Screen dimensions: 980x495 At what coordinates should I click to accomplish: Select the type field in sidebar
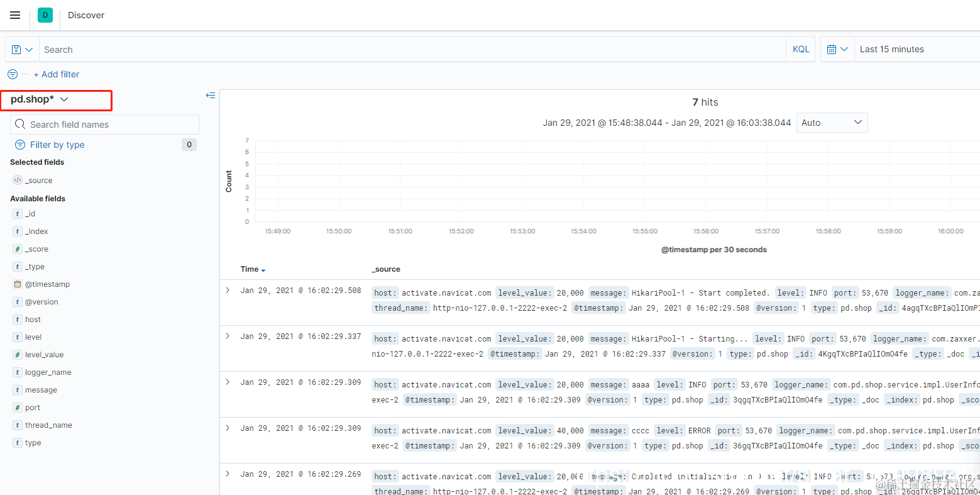click(33, 443)
